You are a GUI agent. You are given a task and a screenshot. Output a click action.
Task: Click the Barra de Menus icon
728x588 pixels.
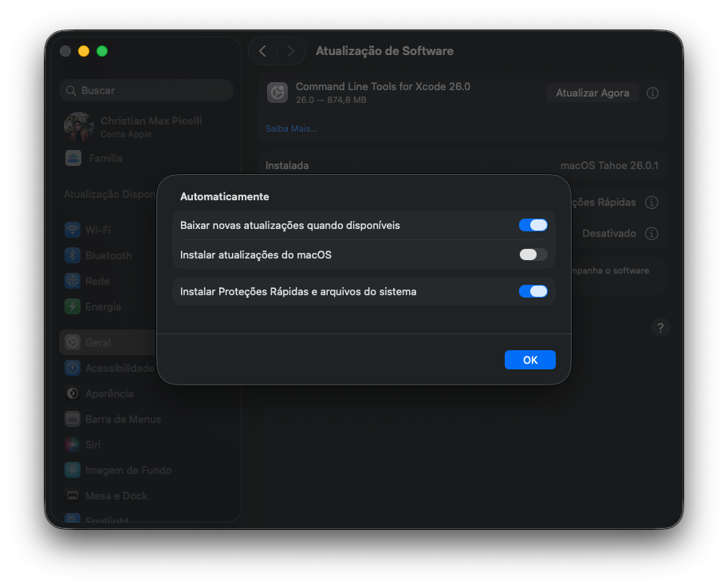(73, 419)
